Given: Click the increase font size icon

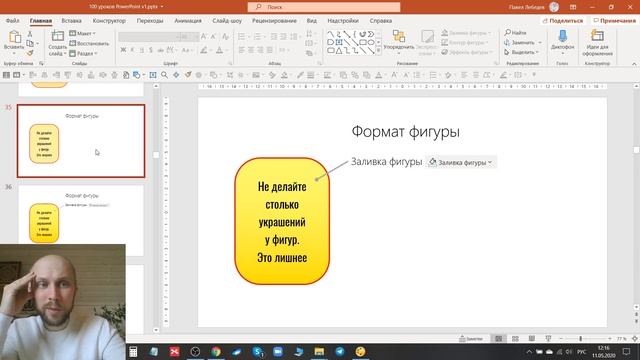Looking at the screenshot, I should 204,37.
